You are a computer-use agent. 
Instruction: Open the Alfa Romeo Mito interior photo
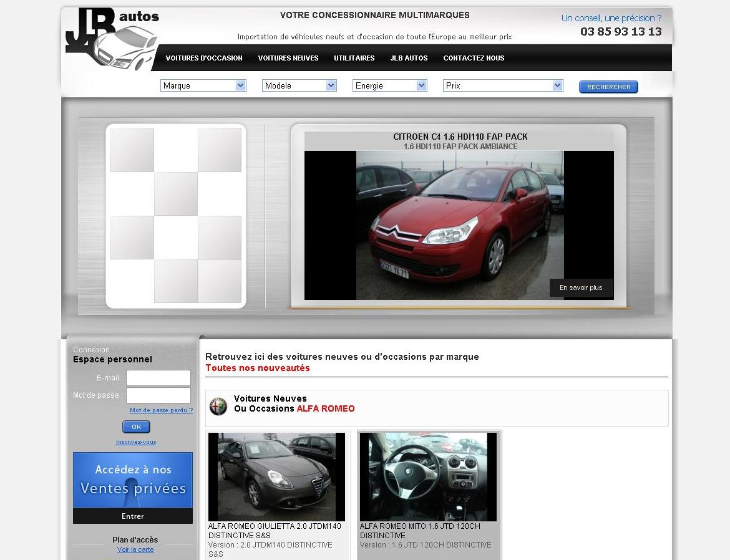[428, 476]
